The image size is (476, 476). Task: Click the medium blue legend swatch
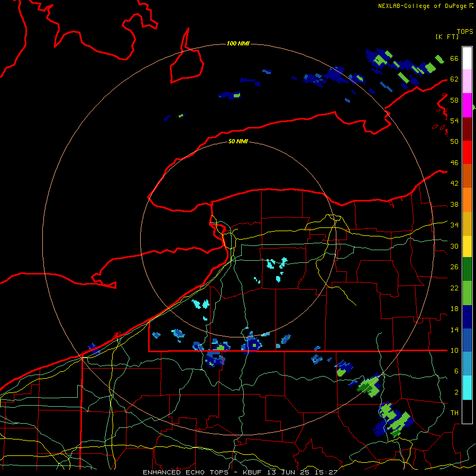pyautogui.click(x=467, y=340)
